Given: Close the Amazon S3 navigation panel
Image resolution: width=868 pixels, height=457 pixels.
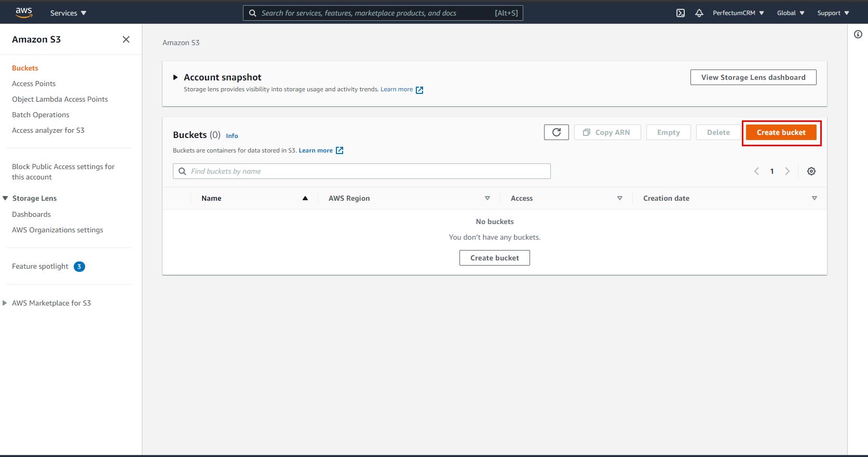Looking at the screenshot, I should pyautogui.click(x=126, y=39).
